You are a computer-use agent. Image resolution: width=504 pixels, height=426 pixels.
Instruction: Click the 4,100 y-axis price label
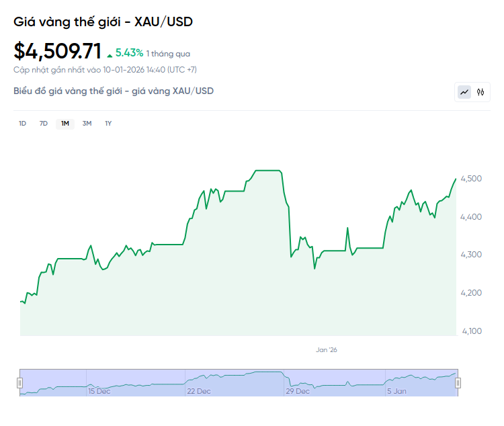coord(472,331)
